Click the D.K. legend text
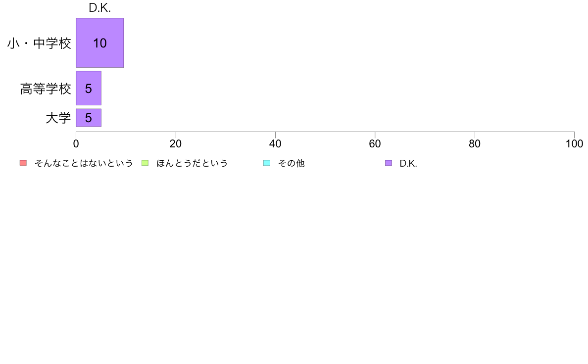 pyautogui.click(x=408, y=163)
